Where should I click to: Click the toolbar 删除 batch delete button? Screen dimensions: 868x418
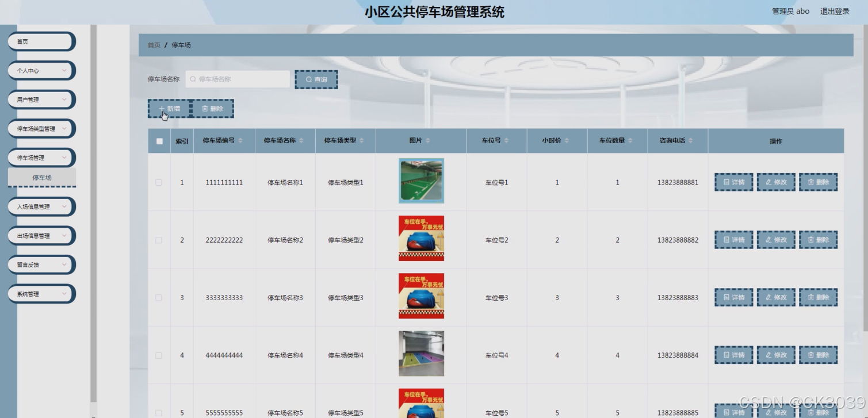coord(212,108)
